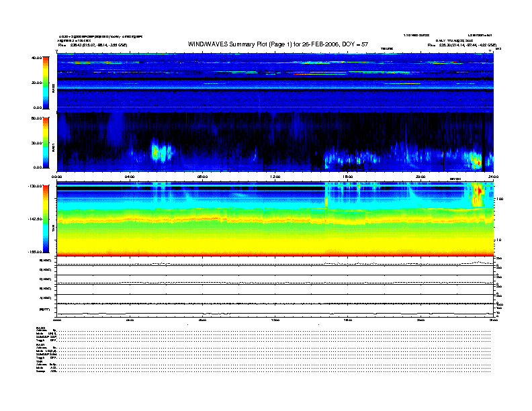Viewport: 532px width, 411px height.
Task: Click the 04:00 tick under RAD1 panel
Action: click(x=130, y=177)
